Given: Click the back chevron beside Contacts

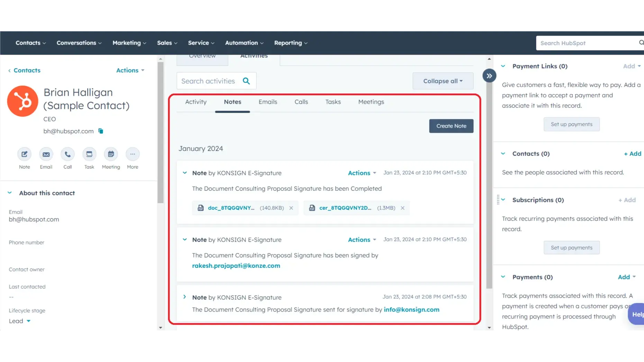Looking at the screenshot, I should (9, 71).
